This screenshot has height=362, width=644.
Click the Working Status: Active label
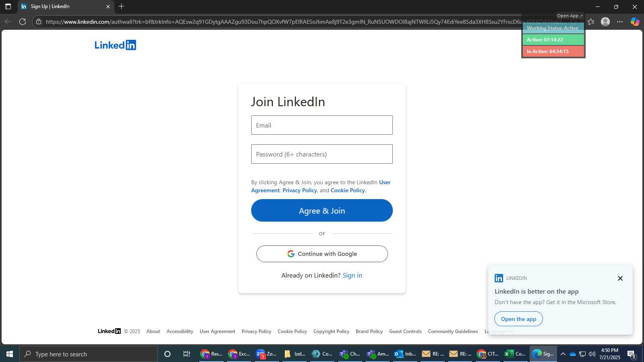click(x=553, y=28)
